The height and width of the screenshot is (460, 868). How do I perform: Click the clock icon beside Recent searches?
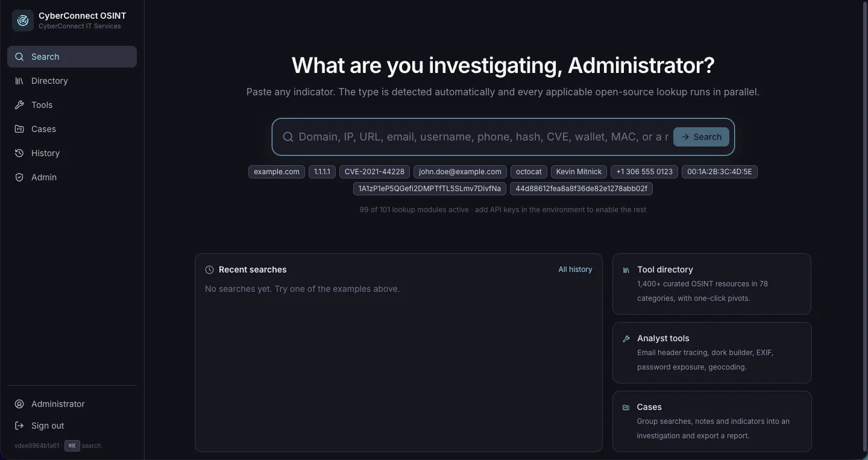[209, 269]
